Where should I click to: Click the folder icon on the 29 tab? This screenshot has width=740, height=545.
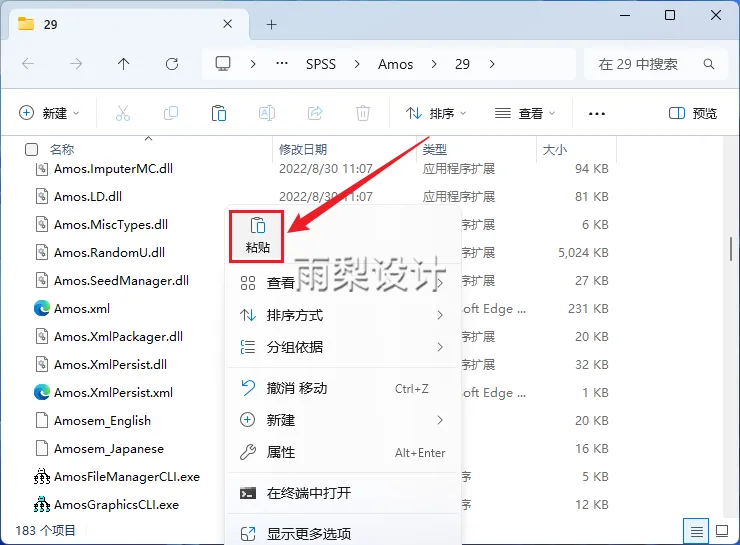[x=26, y=24]
